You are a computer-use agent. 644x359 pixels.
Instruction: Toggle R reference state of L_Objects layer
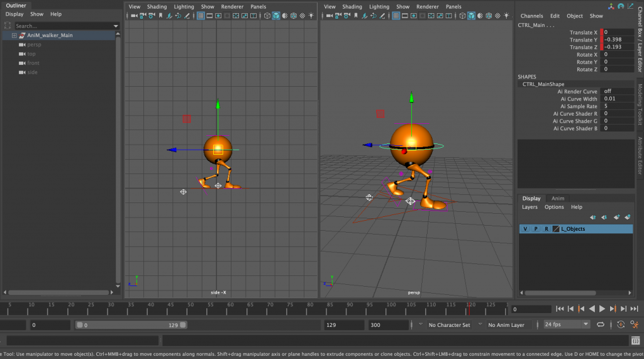pos(546,229)
